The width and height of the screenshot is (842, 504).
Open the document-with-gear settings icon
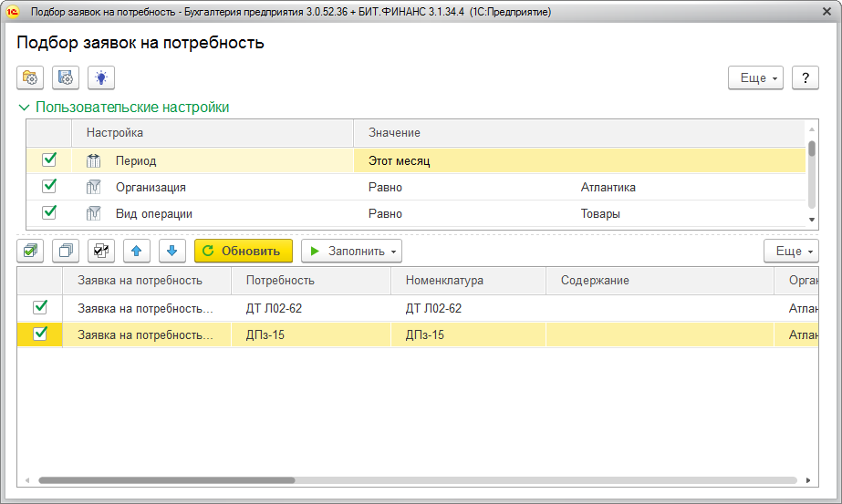(66, 78)
